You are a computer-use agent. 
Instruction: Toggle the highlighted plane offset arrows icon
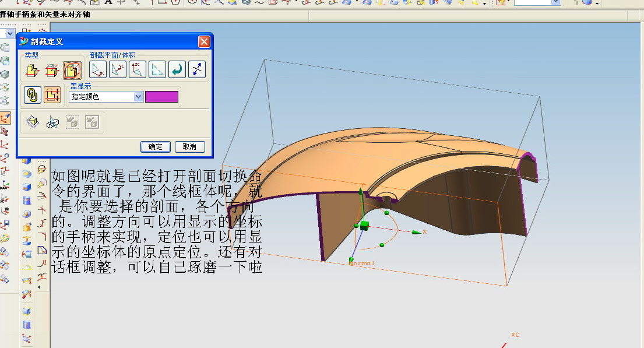[52, 95]
